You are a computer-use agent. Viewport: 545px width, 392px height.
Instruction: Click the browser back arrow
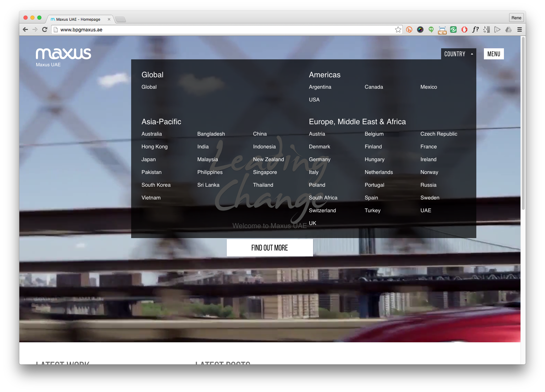pyautogui.click(x=25, y=30)
